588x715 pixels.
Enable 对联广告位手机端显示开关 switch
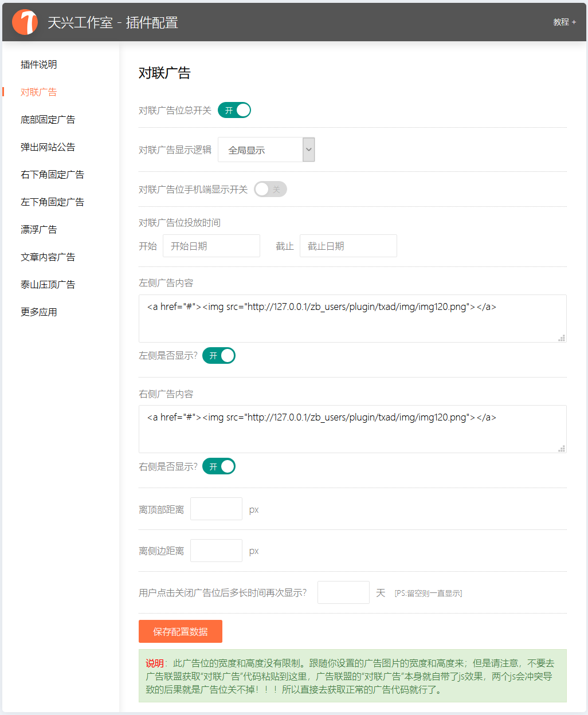271,189
